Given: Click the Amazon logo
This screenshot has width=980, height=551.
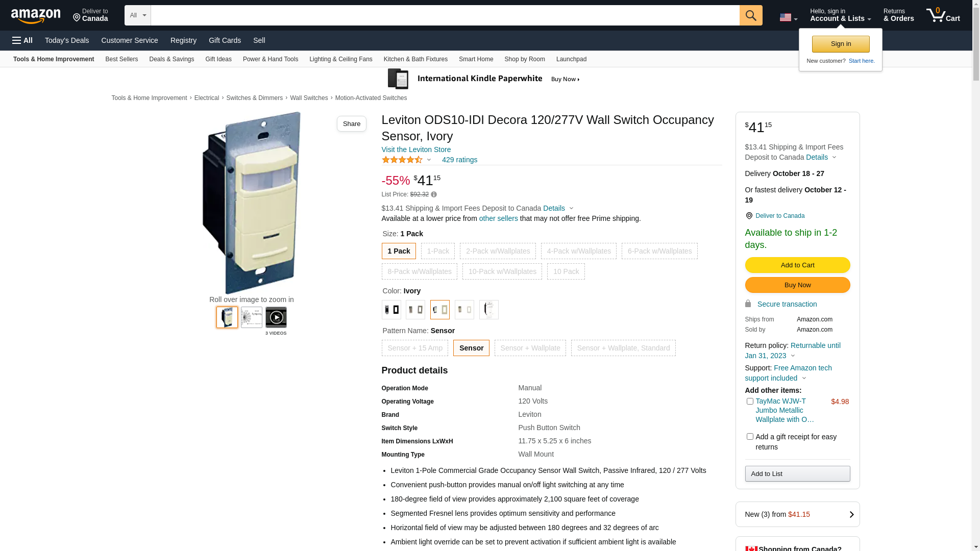Looking at the screenshot, I should tap(36, 16).
